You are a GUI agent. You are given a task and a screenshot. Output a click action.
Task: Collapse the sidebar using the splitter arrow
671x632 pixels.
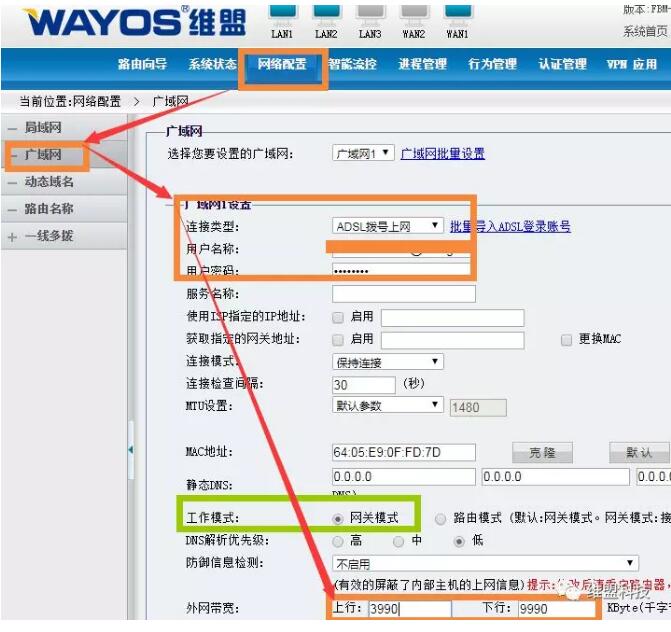click(131, 450)
